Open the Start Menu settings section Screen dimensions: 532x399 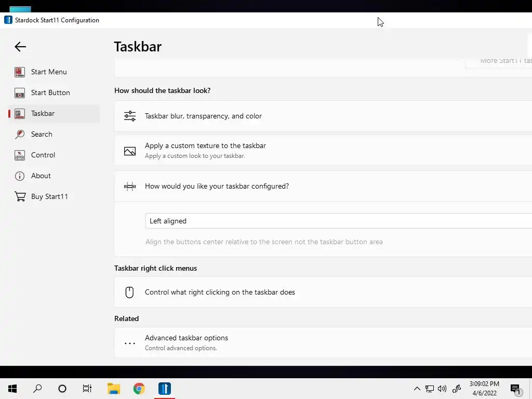tap(54, 72)
